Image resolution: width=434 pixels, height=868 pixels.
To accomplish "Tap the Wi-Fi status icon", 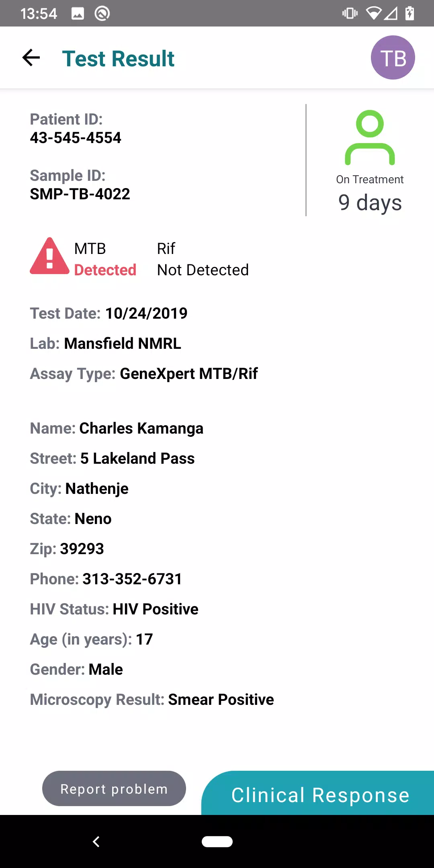I will 373,14.
